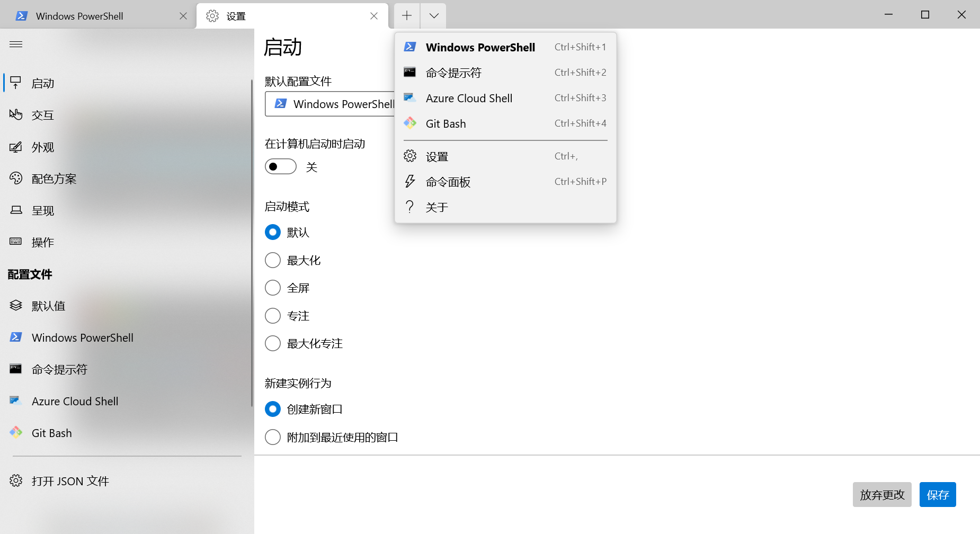The image size is (980, 534).
Task: Open the 外观 appearance icon
Action: coord(16,147)
